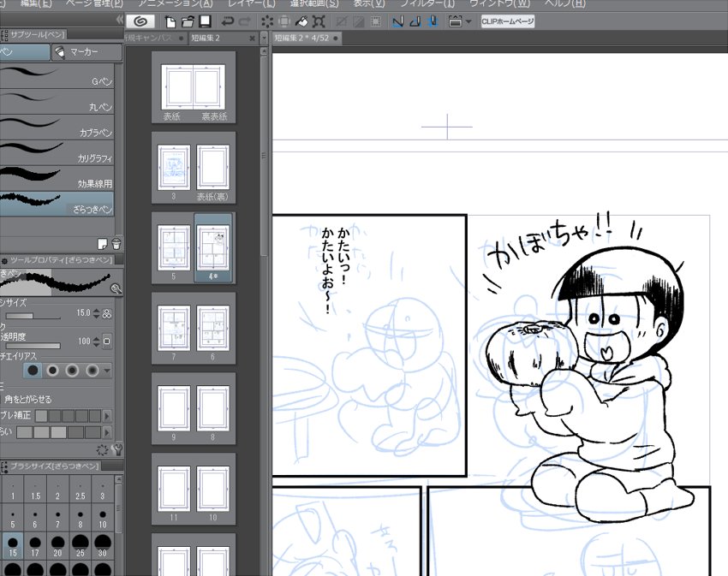Select the third anti-aliasing option (medium)

72,371
